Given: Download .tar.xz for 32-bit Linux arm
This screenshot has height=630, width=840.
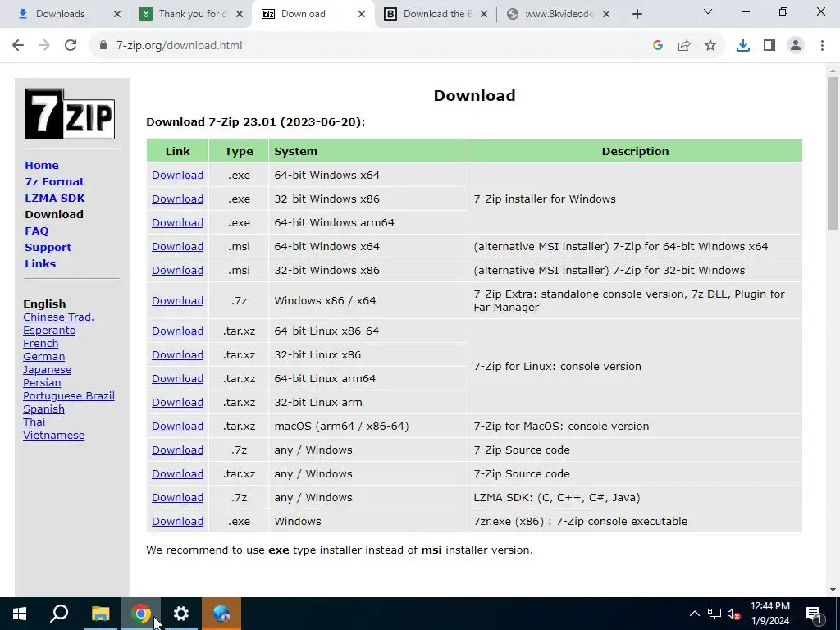Looking at the screenshot, I should [177, 402].
